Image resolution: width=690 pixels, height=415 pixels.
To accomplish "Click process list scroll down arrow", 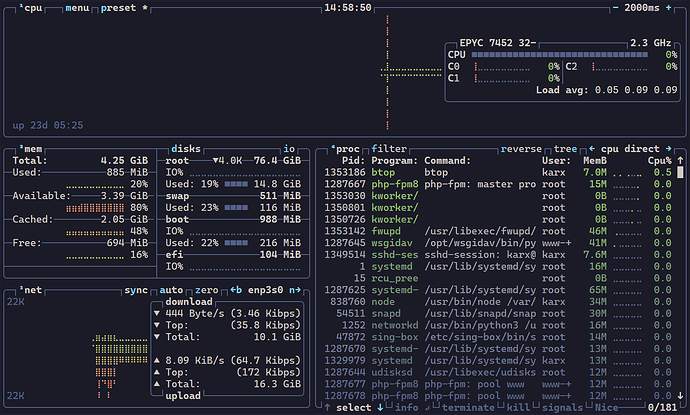I will 680,396.
